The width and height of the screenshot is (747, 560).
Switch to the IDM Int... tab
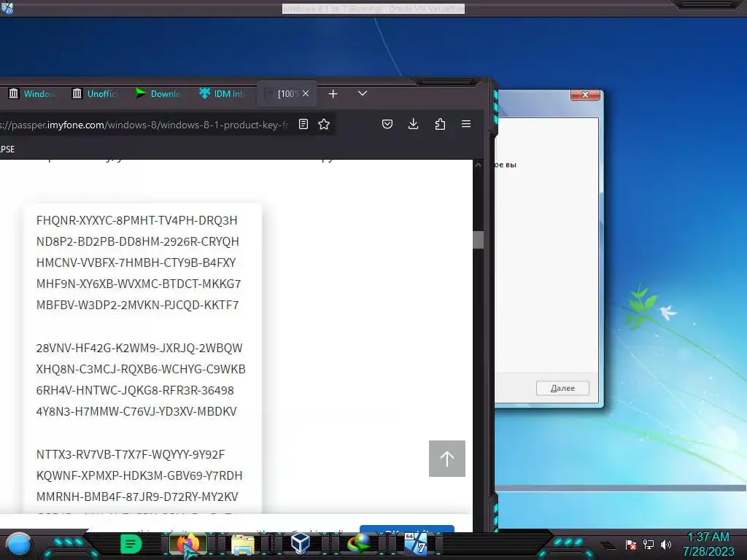point(222,94)
